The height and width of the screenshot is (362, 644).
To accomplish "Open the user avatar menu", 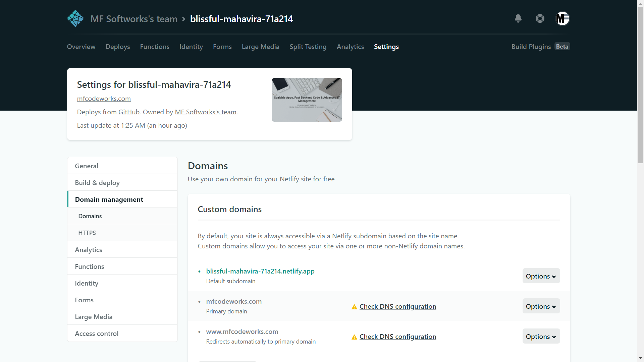I will click(x=562, y=18).
